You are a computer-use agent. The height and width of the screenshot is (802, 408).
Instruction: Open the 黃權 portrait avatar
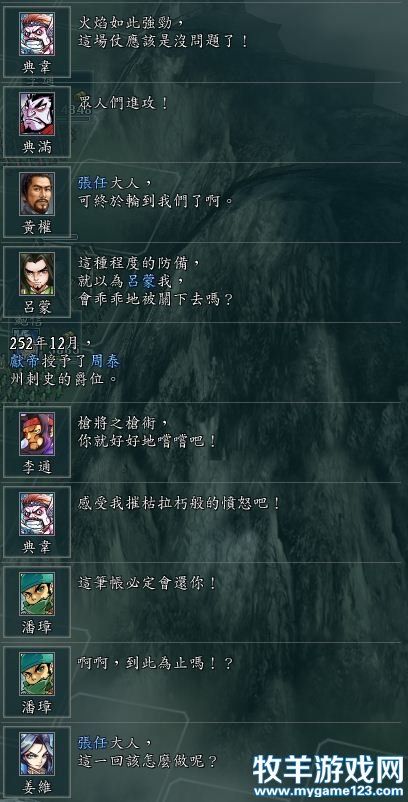click(x=37, y=193)
